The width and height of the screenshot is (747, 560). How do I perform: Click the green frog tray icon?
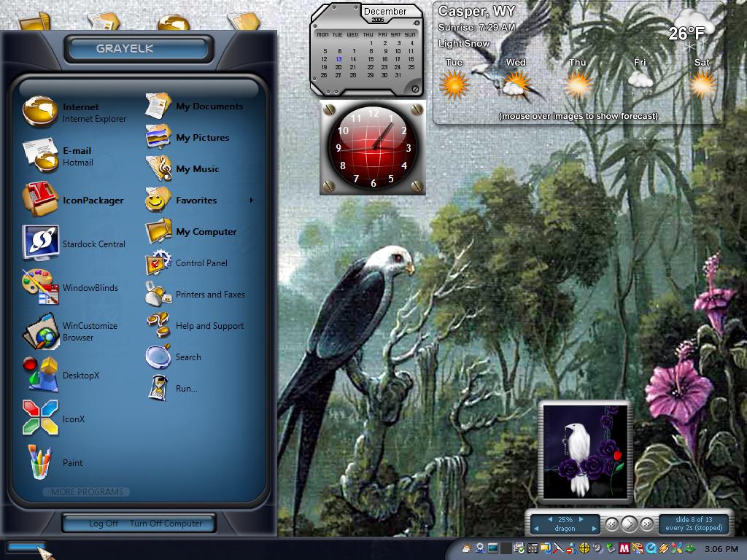[689, 548]
